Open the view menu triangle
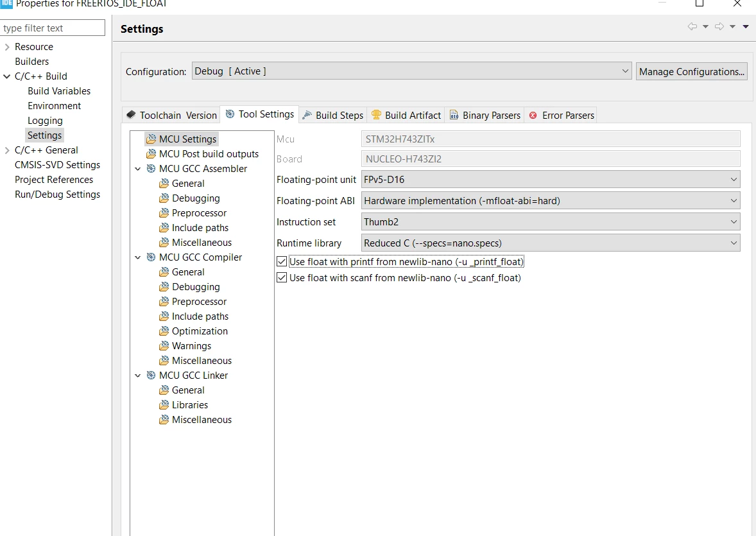The width and height of the screenshot is (756, 536). tap(745, 26)
